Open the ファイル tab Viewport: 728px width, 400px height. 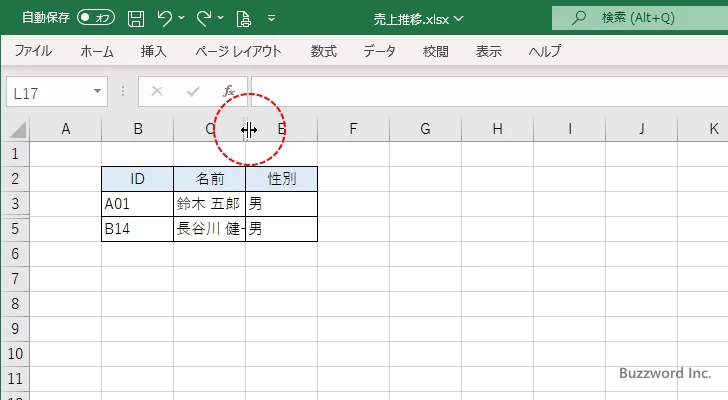coord(33,51)
